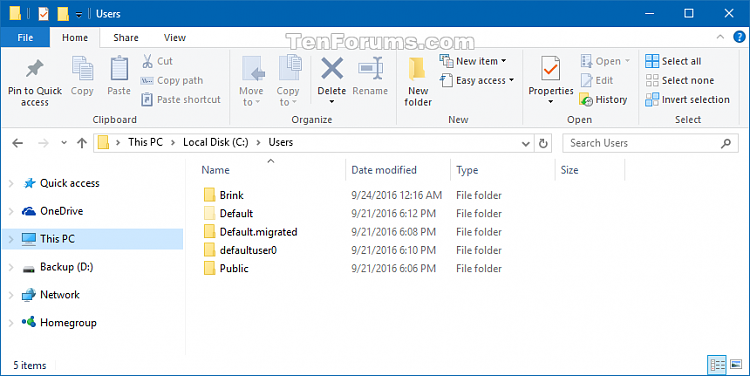Click the Properties icon in title bar

[x=44, y=14]
